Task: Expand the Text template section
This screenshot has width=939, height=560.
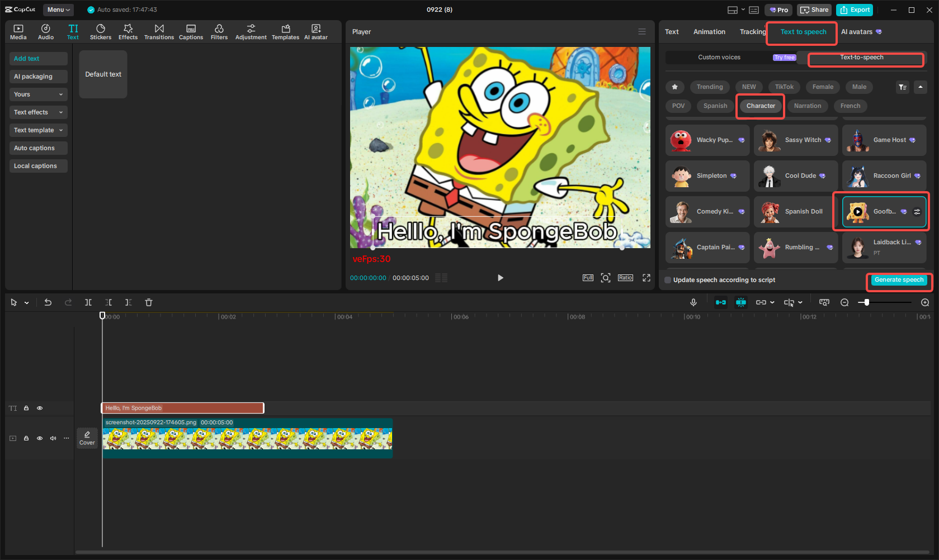Action: pos(38,130)
